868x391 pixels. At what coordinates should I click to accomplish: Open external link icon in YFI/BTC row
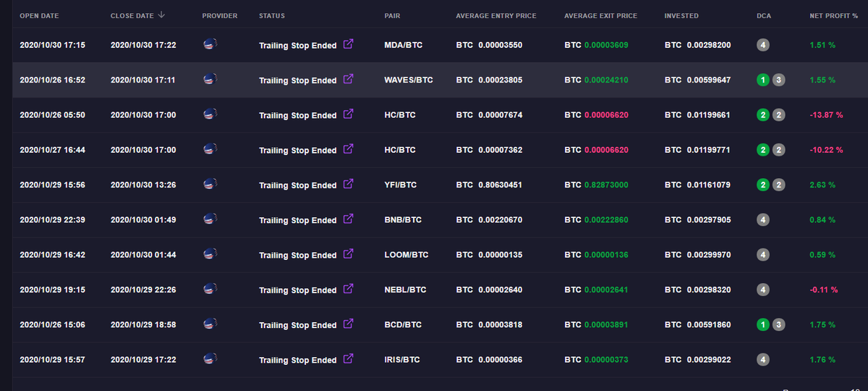coord(348,183)
